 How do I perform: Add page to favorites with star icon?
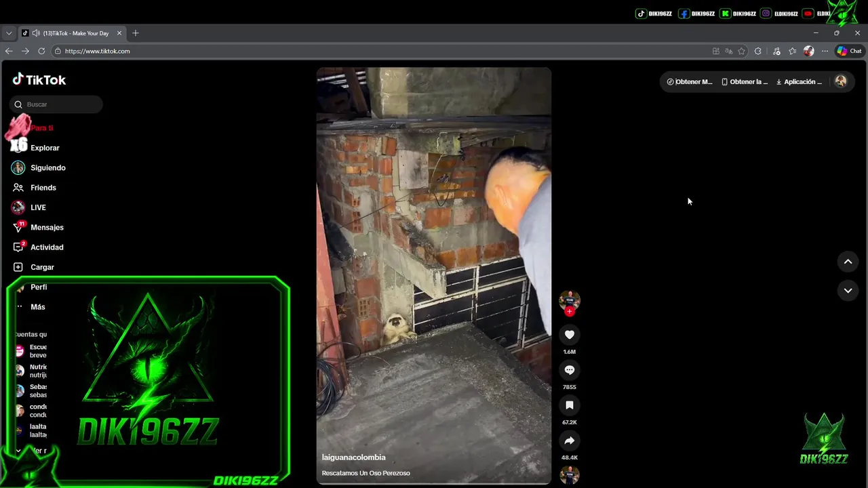pyautogui.click(x=742, y=51)
